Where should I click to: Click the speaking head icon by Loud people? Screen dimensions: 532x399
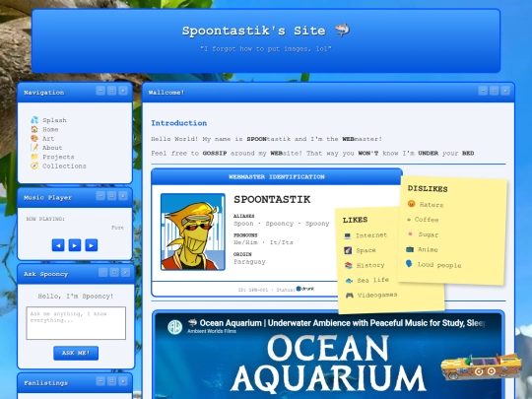click(409, 264)
